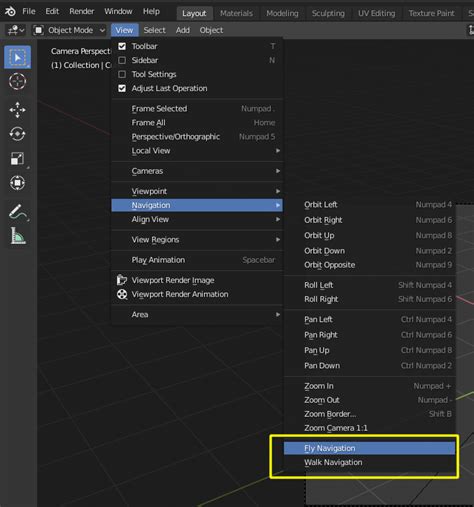Open the Render menu
474x507 pixels.
click(82, 11)
